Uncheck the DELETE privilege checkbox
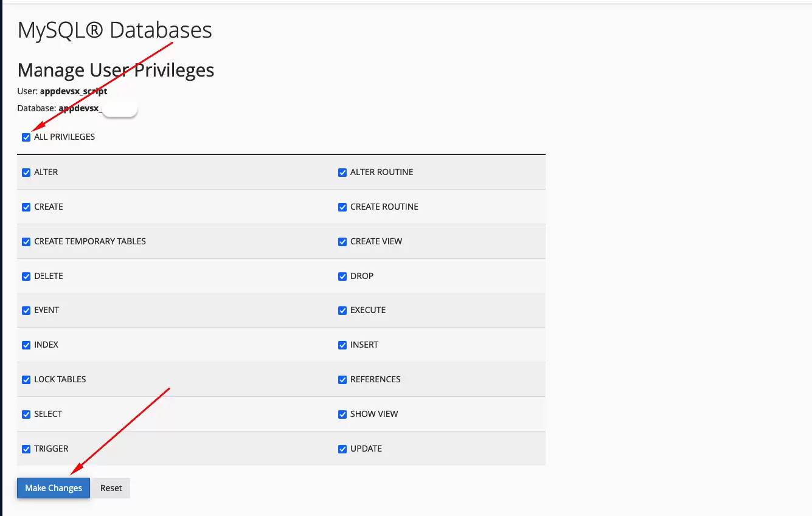The height and width of the screenshot is (516, 812). point(26,276)
